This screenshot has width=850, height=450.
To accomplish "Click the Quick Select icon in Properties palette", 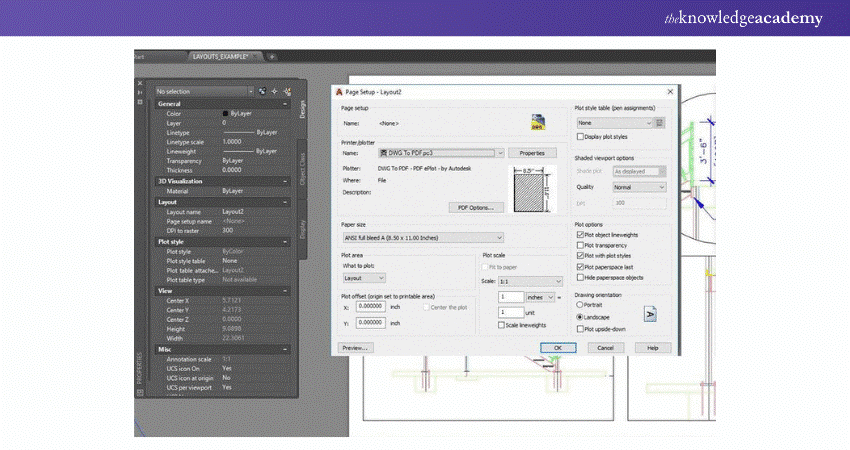I will (x=286, y=91).
